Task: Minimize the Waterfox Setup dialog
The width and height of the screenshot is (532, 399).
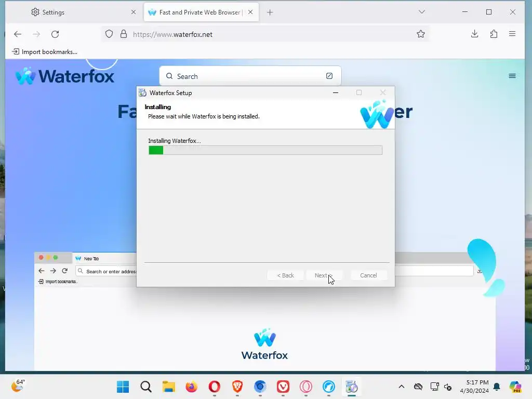Action: coord(336,92)
